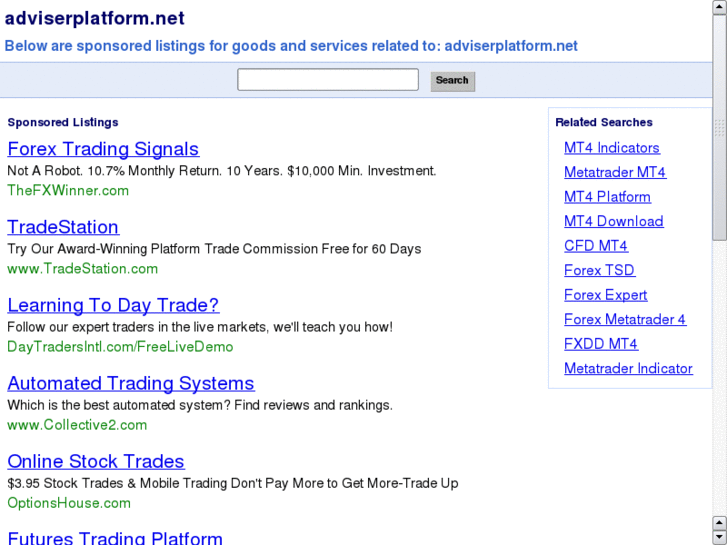Visit DayTradersIntl.com/FreeLiveDemo URL
The width and height of the screenshot is (727, 545).
click(120, 347)
